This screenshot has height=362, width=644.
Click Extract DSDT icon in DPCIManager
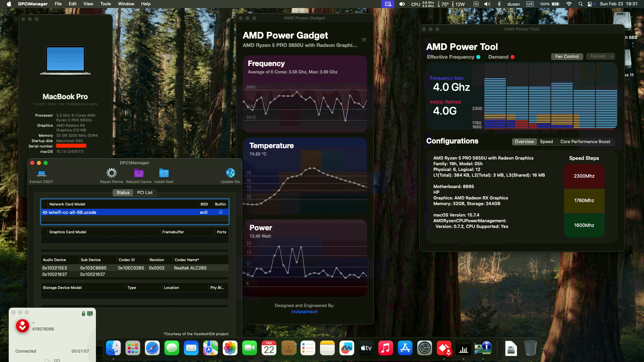(42, 173)
